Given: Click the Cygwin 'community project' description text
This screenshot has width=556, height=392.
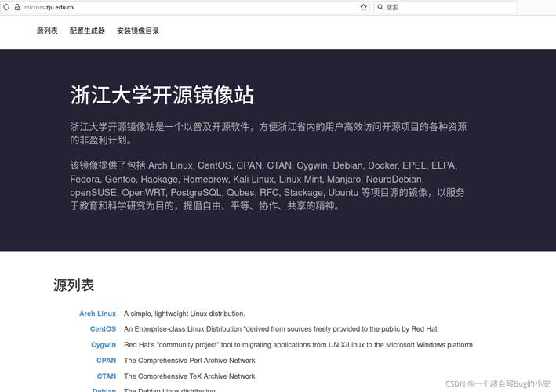Looking at the screenshot, I should coord(298,345).
